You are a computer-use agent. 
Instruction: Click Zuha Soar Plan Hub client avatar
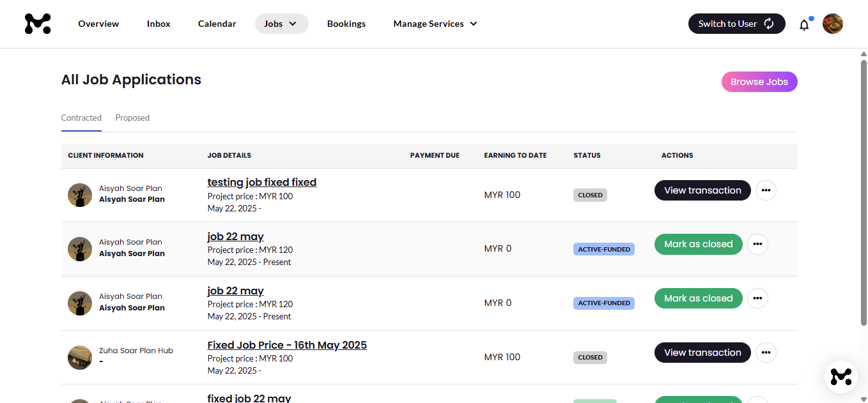click(80, 357)
